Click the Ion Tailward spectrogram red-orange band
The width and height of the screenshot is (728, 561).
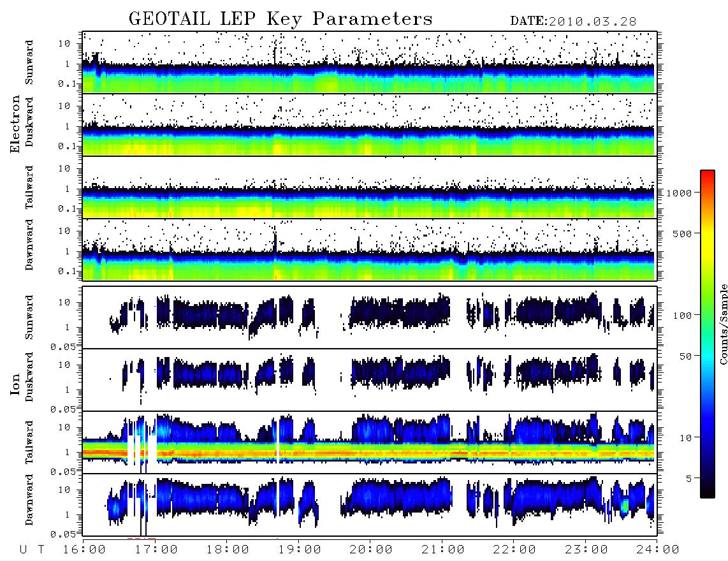(368, 452)
